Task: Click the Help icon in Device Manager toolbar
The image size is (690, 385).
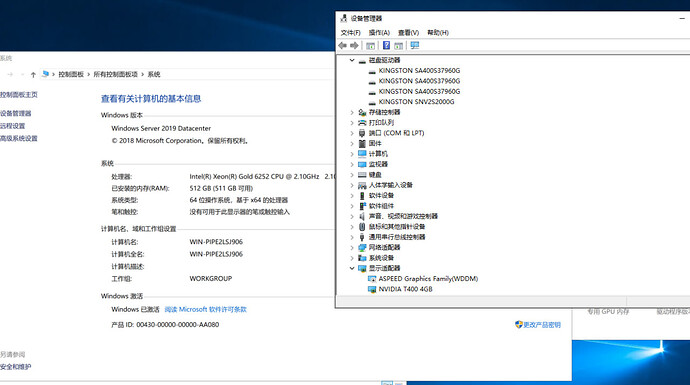Action: [386, 45]
